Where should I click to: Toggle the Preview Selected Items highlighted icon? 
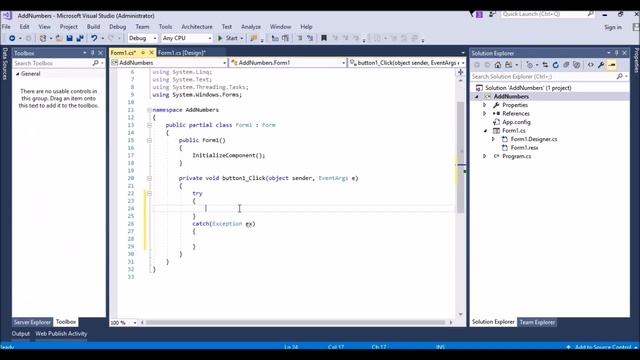pos(612,65)
